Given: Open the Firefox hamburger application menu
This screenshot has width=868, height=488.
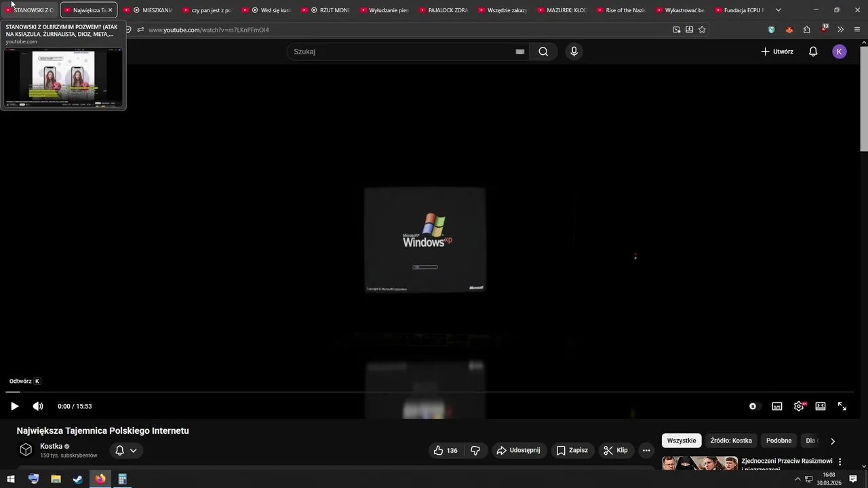Looking at the screenshot, I should point(857,30).
